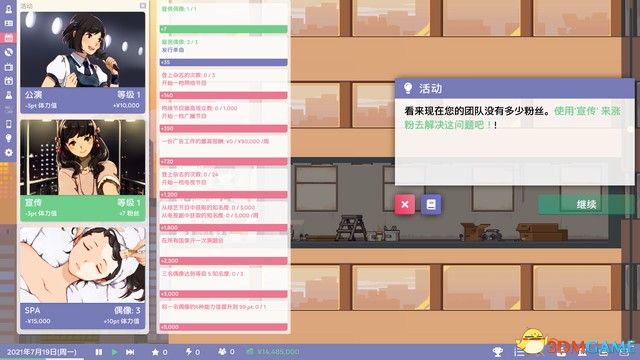Click the pink +350 goal reward bar
This screenshot has height=360, width=640.
(223, 129)
